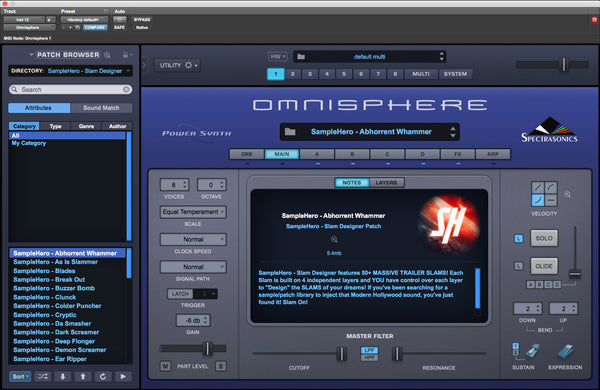Clear search field with the X icon
Screen dimensions: 600x390
[x=126, y=89]
